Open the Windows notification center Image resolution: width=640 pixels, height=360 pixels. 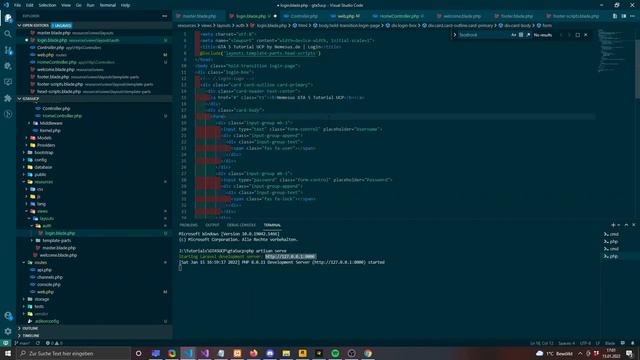[629, 353]
